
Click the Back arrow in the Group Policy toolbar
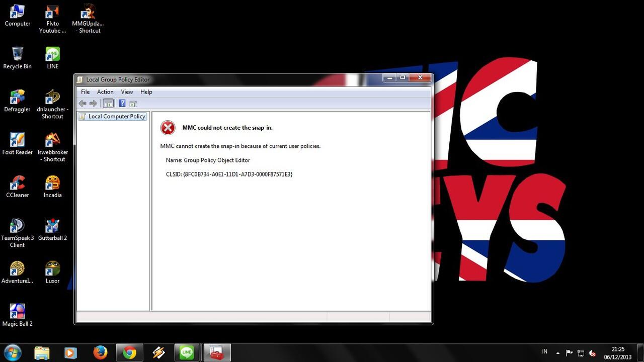pyautogui.click(x=83, y=104)
